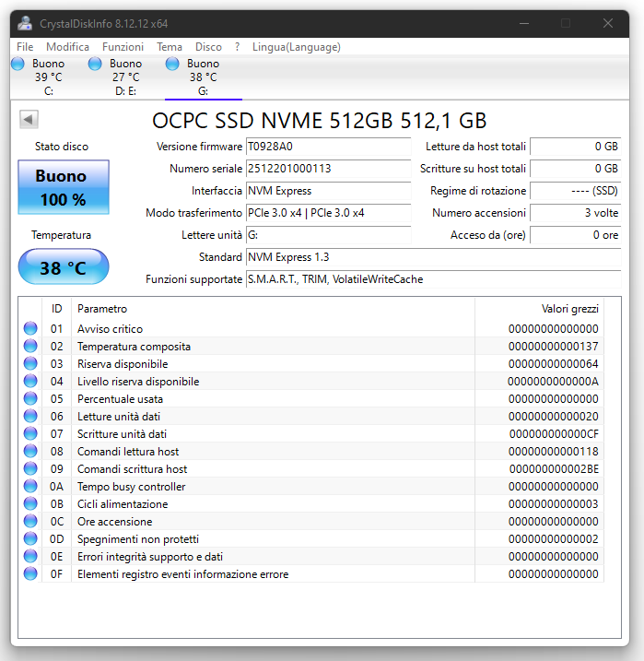Click the Scritture su host totali value
Image resolution: width=644 pixels, height=661 pixels.
[576, 169]
